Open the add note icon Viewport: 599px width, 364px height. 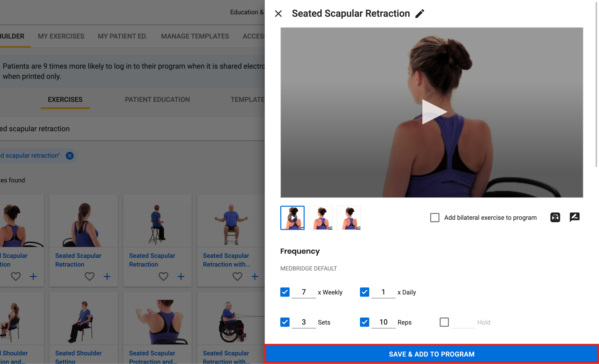[574, 217]
